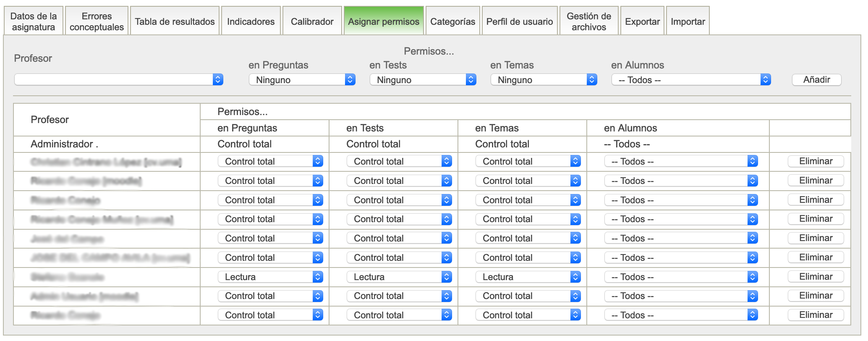868x341 pixels.
Task: Expand the Lectura dropdown in en Temas column
Action: 528,277
